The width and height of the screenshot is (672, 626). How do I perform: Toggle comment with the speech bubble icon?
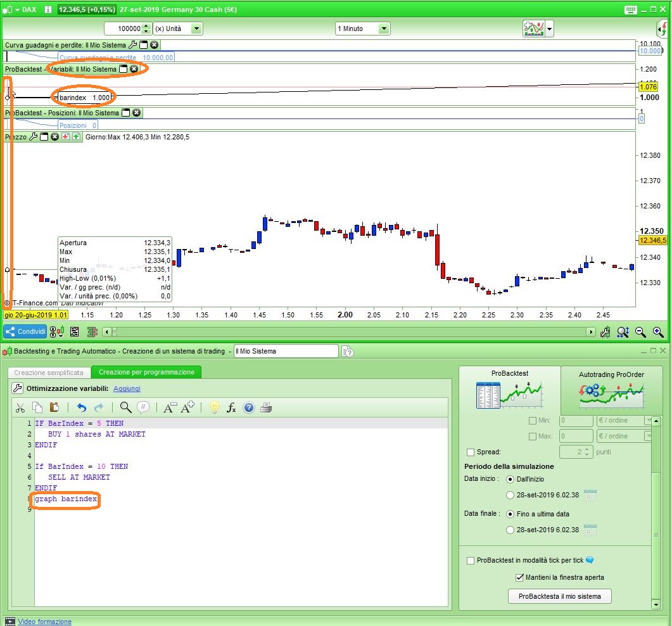pyautogui.click(x=143, y=407)
